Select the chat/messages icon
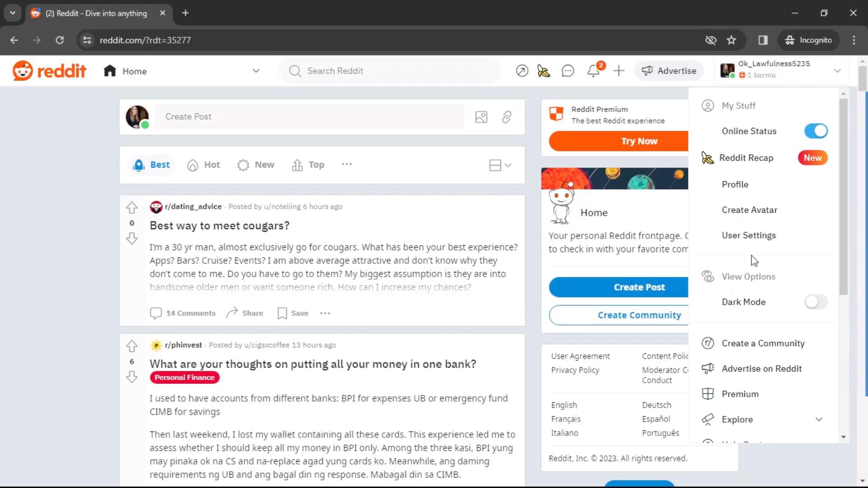Screen dimensions: 868x488 (x=567, y=71)
